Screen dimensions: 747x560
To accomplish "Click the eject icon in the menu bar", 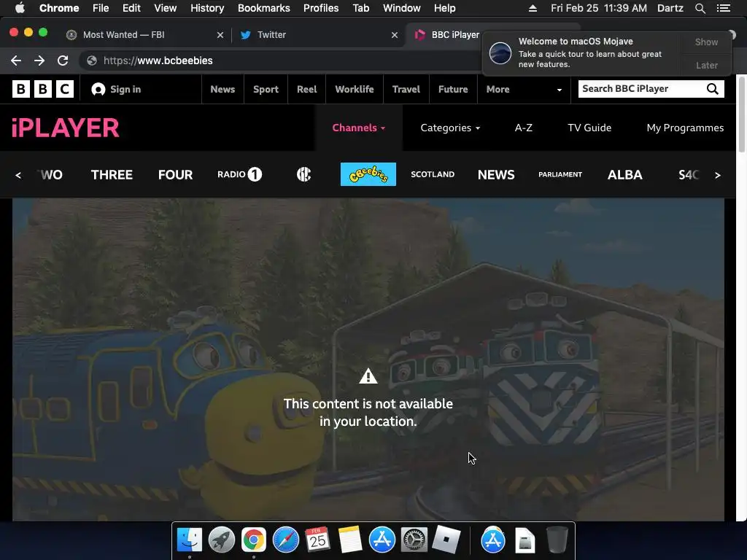I will pos(533,8).
